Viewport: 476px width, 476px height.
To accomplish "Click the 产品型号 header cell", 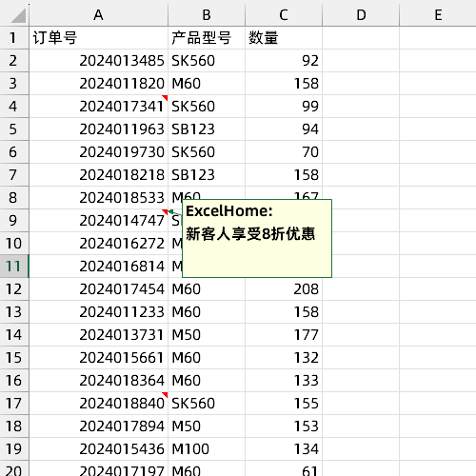I will 207,38.
